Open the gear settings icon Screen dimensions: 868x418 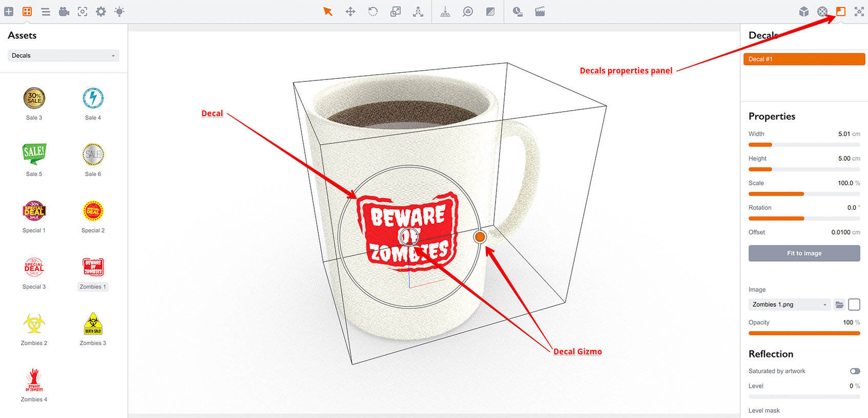[x=101, y=11]
